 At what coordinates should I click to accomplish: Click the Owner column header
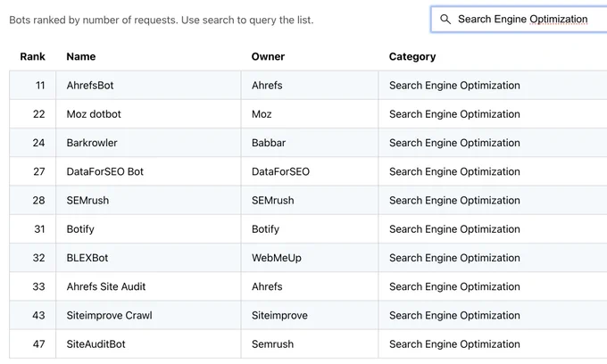(268, 56)
